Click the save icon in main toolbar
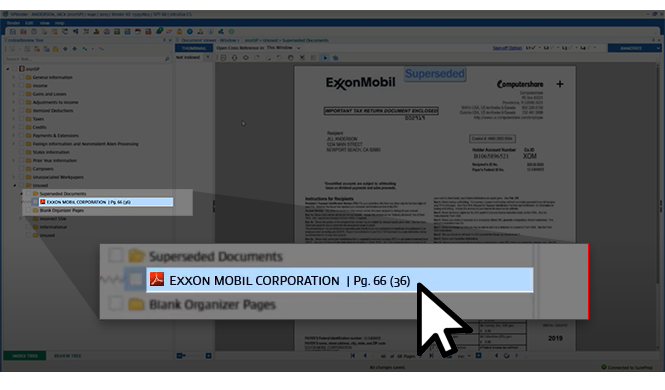Viewport: 665px width, 390px height. point(13,32)
